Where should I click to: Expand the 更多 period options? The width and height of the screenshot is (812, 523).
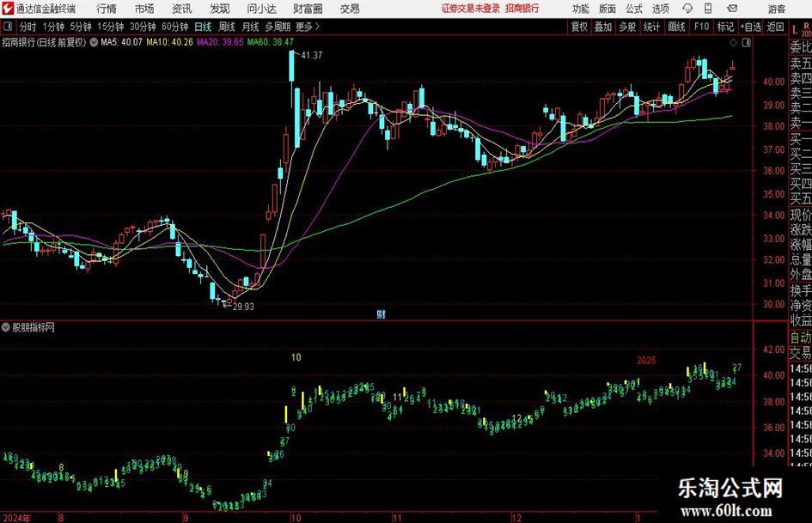tap(308, 27)
